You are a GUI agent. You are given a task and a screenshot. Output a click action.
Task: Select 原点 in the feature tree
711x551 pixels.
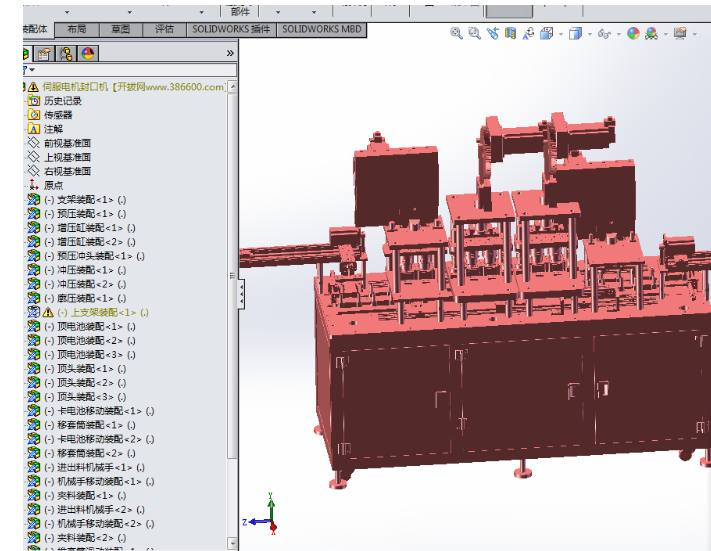[53, 185]
